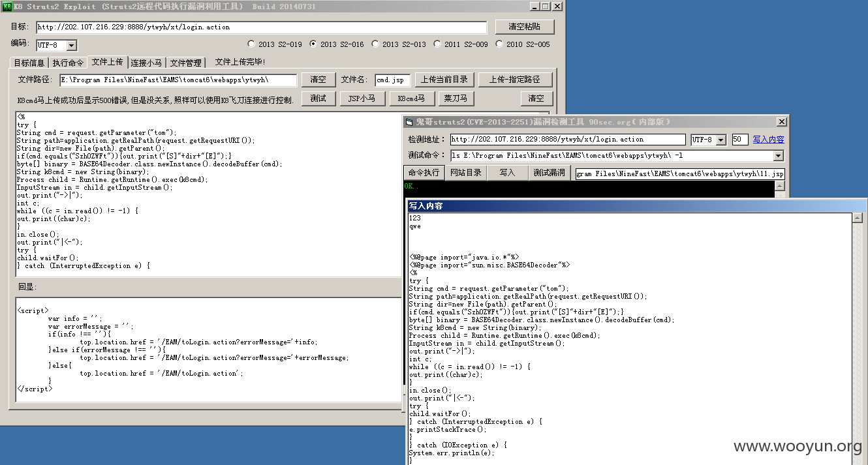Open the 写入 tab
This screenshot has height=465, width=868.
[507, 173]
